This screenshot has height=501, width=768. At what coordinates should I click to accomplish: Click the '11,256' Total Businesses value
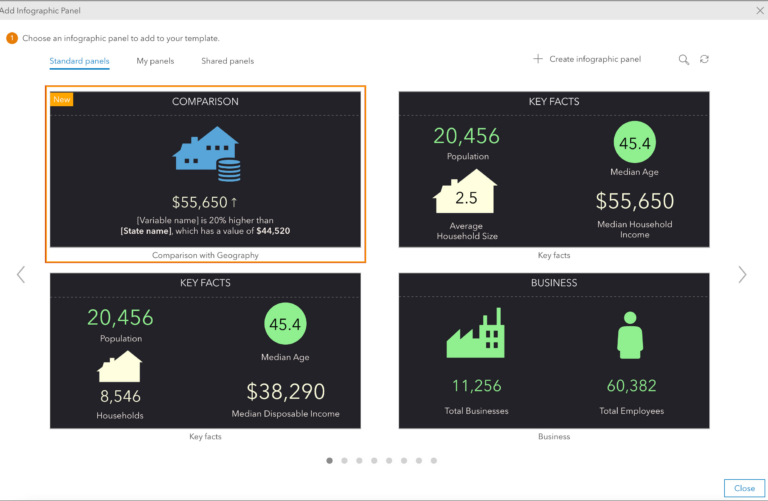pos(477,386)
